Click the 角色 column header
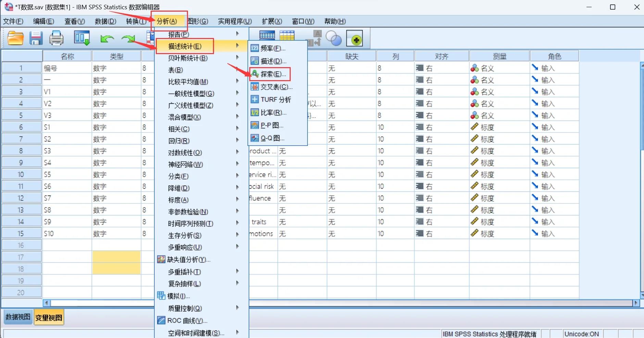Viewport: 644px width, 338px height. [x=554, y=56]
